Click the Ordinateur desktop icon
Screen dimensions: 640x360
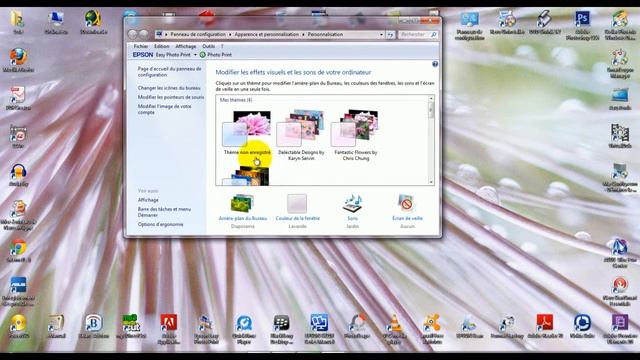click(56, 22)
